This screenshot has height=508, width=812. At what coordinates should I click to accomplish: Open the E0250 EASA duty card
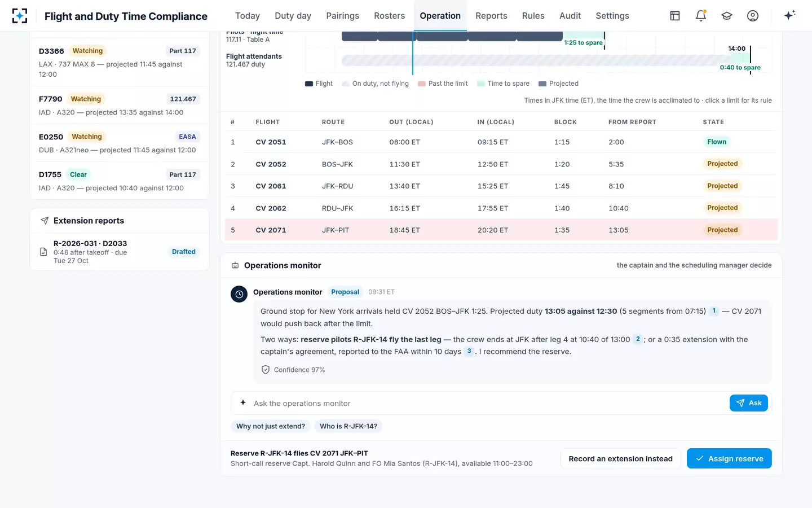(120, 143)
